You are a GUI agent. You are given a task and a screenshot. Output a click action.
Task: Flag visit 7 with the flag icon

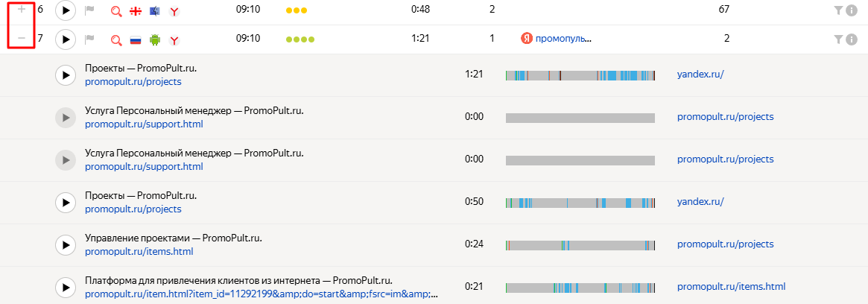90,39
